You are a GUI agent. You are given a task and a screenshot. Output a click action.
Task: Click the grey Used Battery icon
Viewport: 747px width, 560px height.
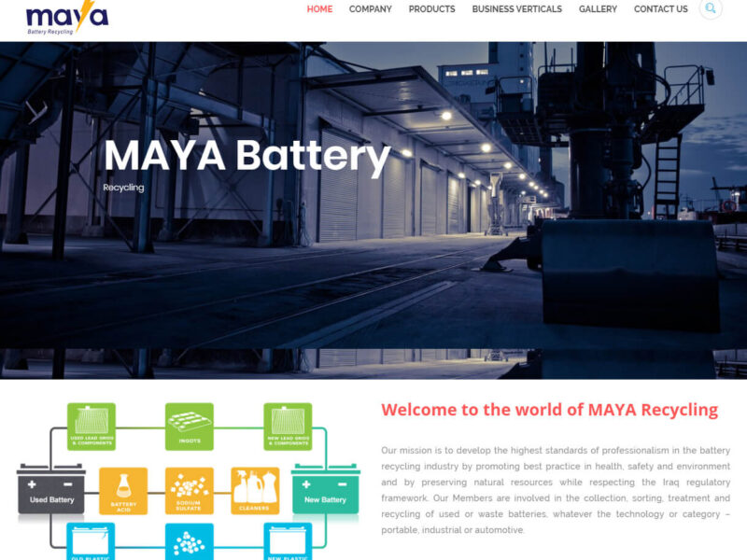click(51, 489)
